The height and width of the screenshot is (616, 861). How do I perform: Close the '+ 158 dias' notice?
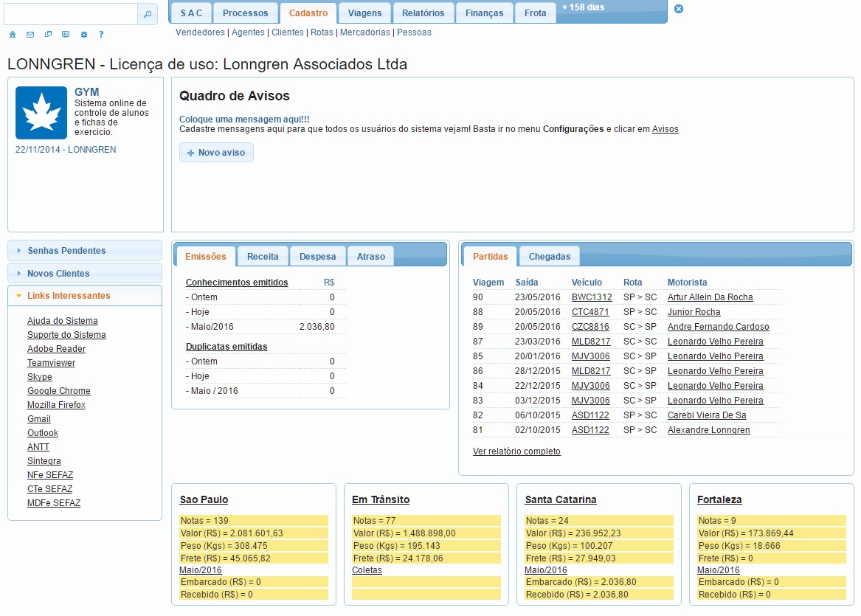[x=679, y=9]
